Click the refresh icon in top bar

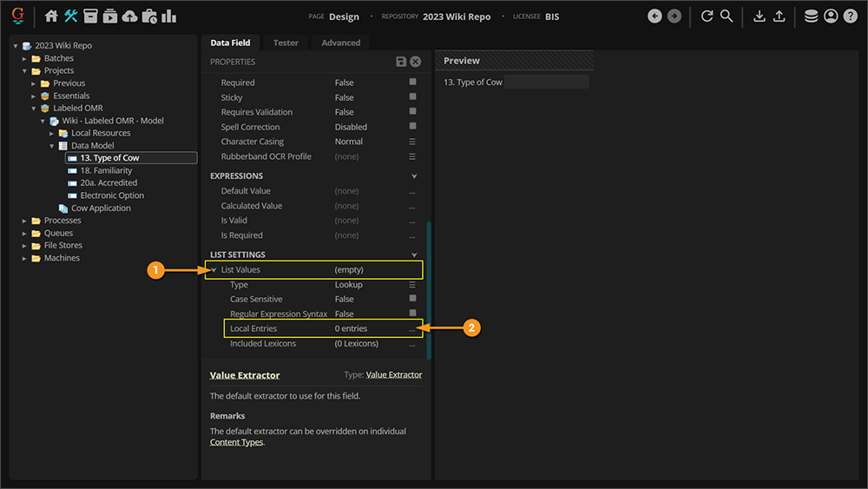pos(707,17)
